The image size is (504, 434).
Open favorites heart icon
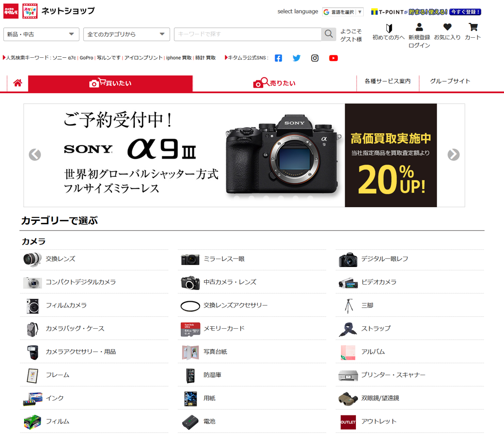[x=447, y=27]
